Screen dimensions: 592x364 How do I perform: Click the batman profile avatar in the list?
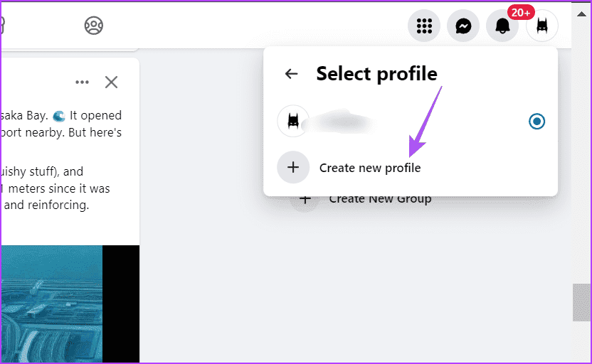click(x=293, y=121)
